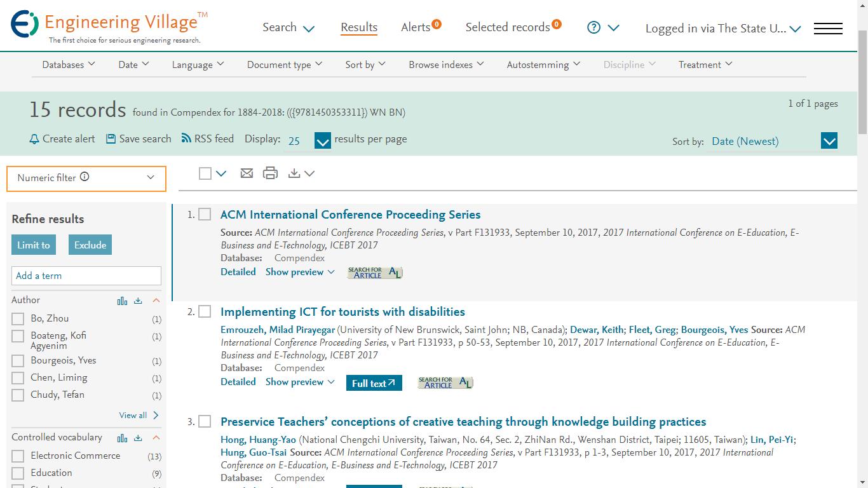868x488 pixels.
Task: Download Author facet data icon
Action: 138,301
